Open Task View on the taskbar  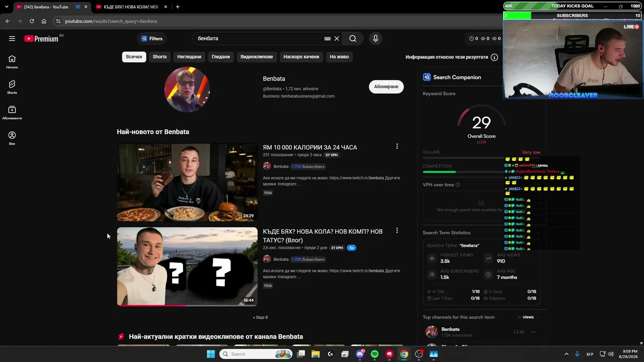click(x=301, y=354)
